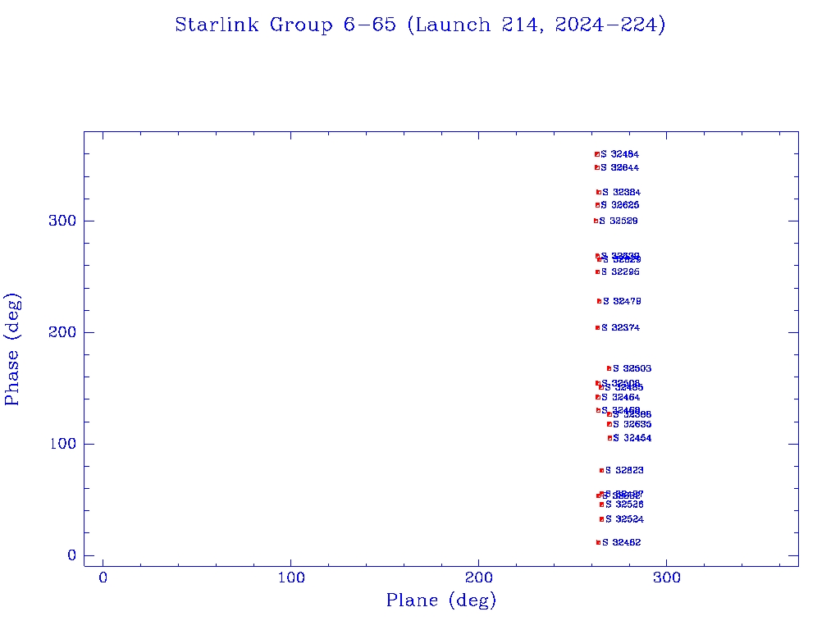Viewport: 840px width, 630px height.
Task: Click the 'S 32295' satellite label
Action: 620,272
